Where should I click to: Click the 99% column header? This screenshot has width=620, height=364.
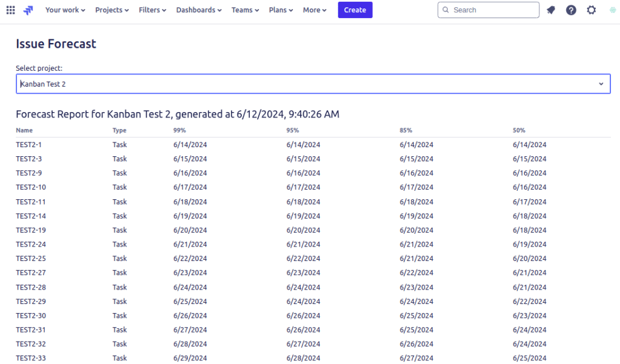(x=179, y=130)
